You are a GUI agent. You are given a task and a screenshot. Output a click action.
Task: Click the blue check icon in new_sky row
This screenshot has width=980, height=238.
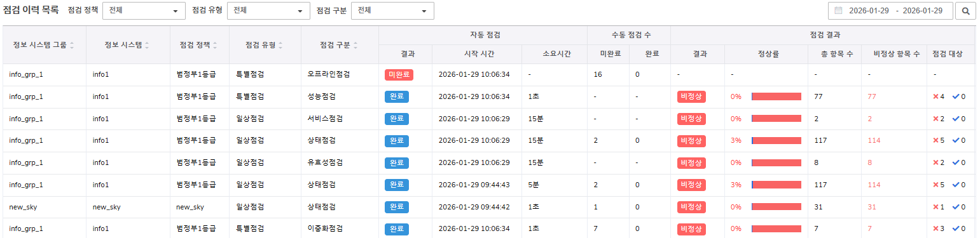pyautogui.click(x=955, y=207)
